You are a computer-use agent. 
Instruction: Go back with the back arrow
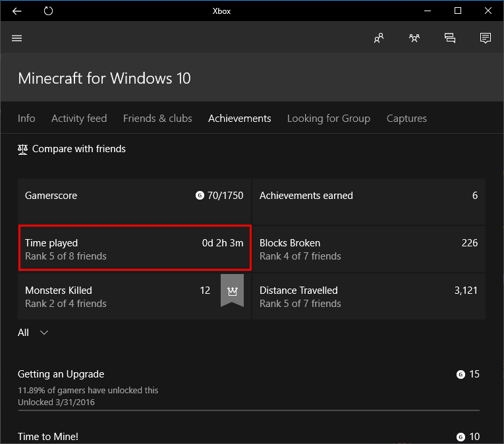pos(16,11)
